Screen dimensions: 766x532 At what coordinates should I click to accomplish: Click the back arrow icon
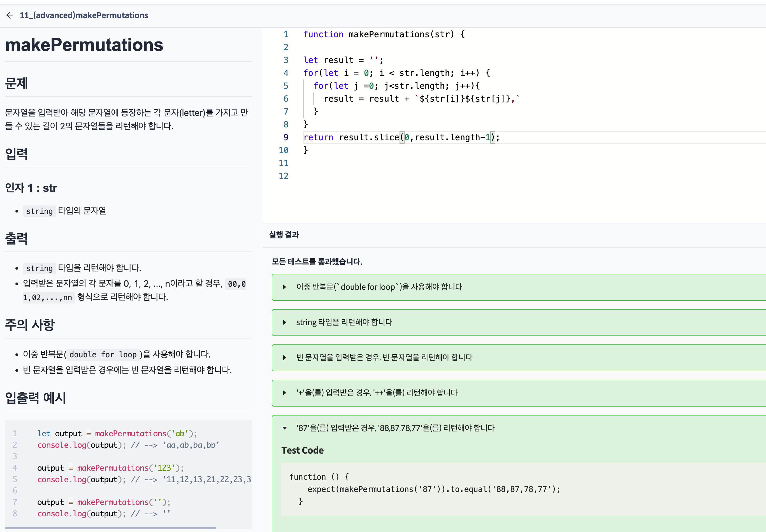[10, 15]
